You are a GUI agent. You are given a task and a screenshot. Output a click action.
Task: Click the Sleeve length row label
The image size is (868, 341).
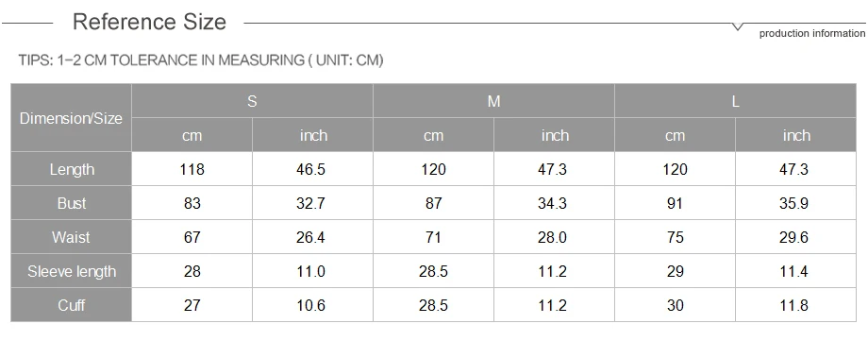click(71, 272)
